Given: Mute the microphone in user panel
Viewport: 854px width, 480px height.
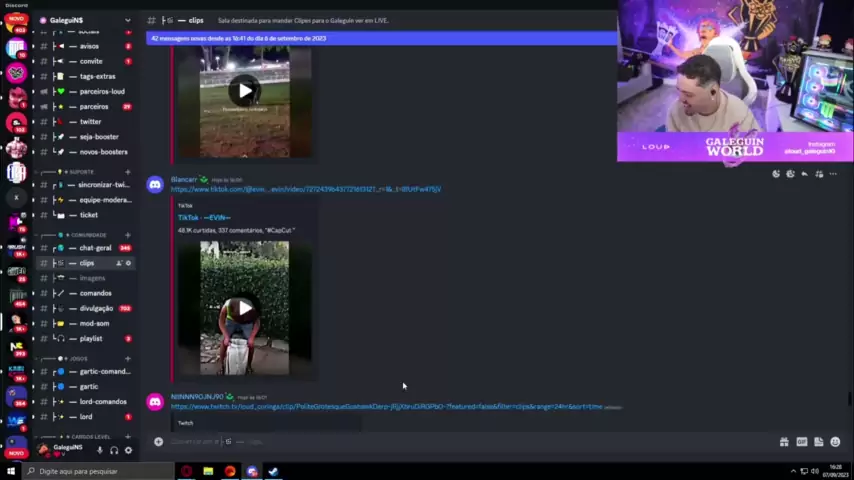Looking at the screenshot, I should [100, 450].
